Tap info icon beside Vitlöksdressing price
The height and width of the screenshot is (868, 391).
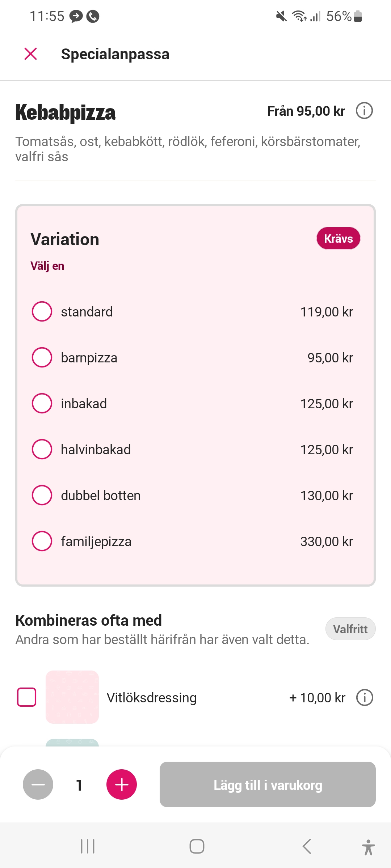(x=364, y=698)
